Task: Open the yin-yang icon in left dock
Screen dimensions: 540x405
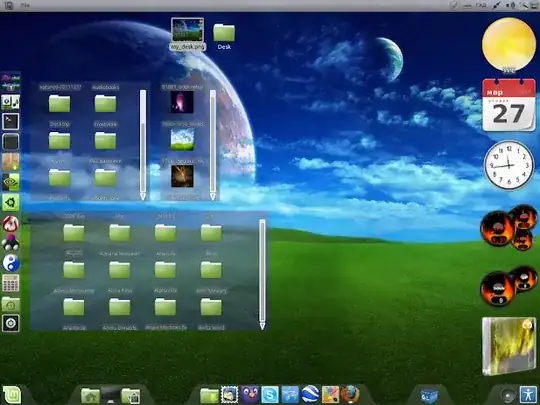Action: click(x=11, y=263)
